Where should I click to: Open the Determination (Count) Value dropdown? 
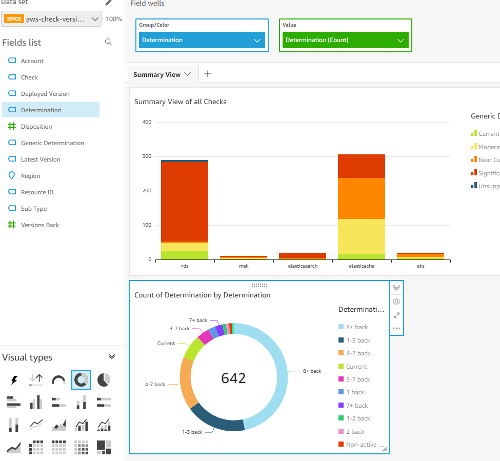click(x=401, y=40)
